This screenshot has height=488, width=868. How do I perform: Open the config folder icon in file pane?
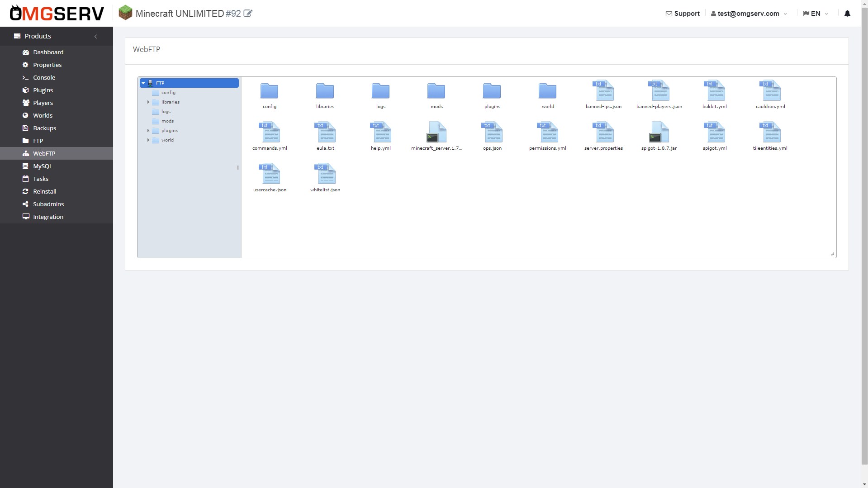(x=269, y=91)
